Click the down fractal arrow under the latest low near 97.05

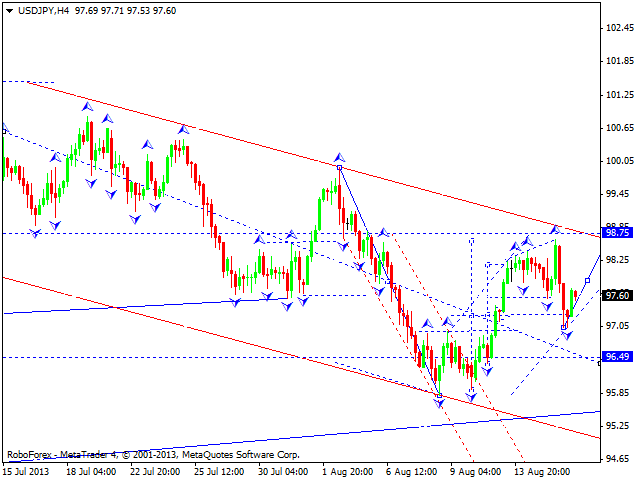[x=567, y=336]
